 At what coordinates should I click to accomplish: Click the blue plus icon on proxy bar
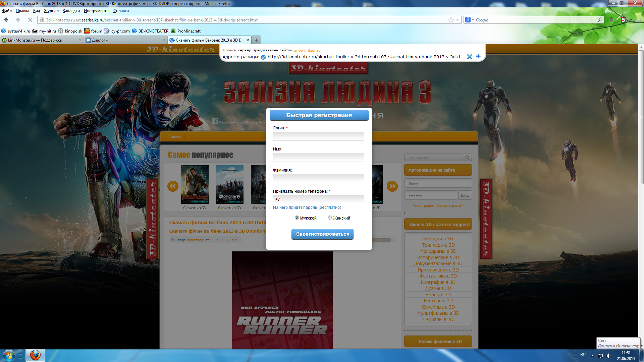(x=478, y=56)
